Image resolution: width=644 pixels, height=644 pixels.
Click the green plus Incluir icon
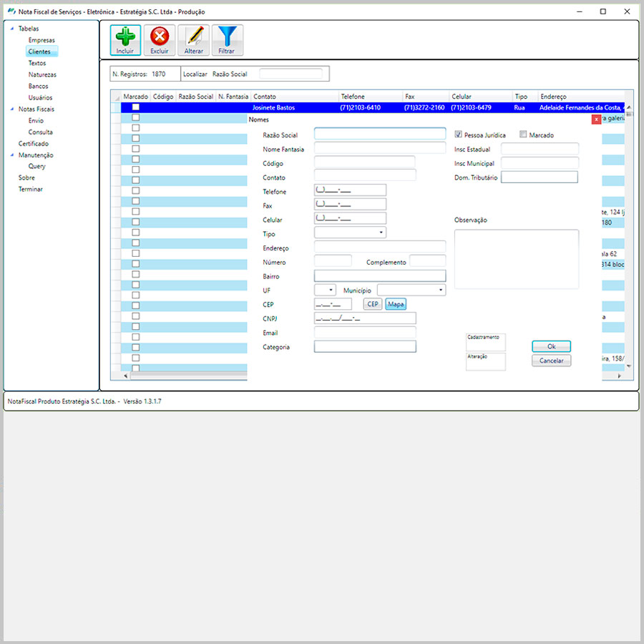(125, 40)
